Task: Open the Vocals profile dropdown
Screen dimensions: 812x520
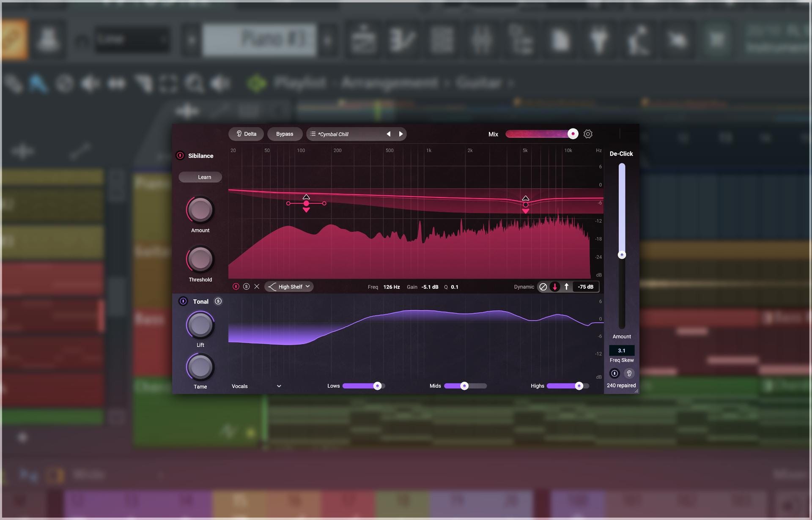Action: [x=256, y=386]
